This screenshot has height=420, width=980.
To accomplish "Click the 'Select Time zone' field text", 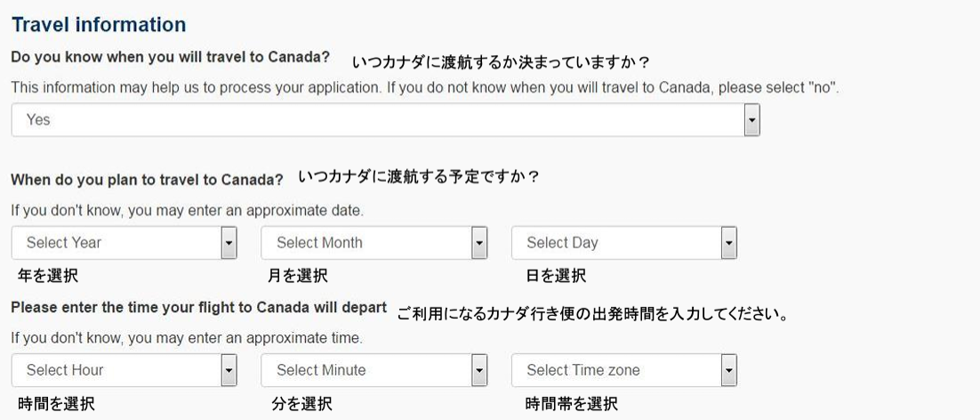I will [582, 370].
